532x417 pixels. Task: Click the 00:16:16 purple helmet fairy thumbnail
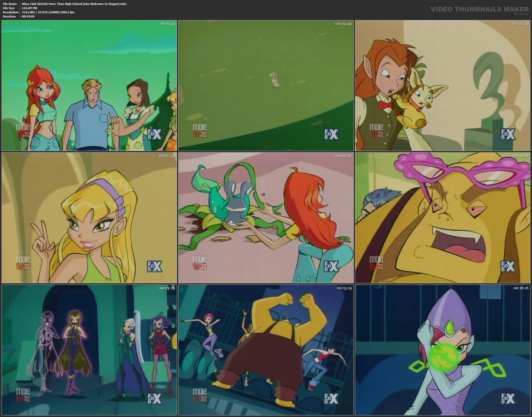(x=443, y=350)
